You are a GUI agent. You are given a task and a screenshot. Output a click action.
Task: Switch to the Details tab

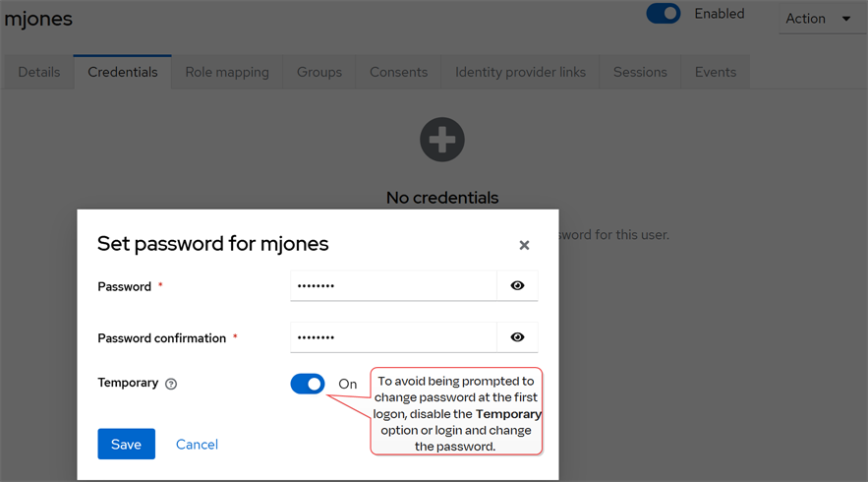point(39,72)
